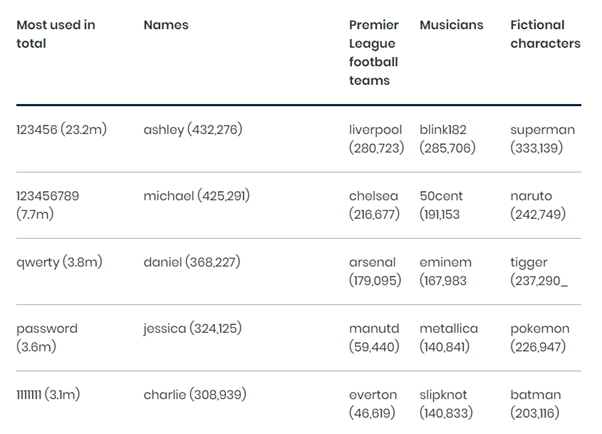Image resolution: width=602 pixels, height=434 pixels.
Task: Click the "Fictional characters" column header
Action: coord(545,34)
